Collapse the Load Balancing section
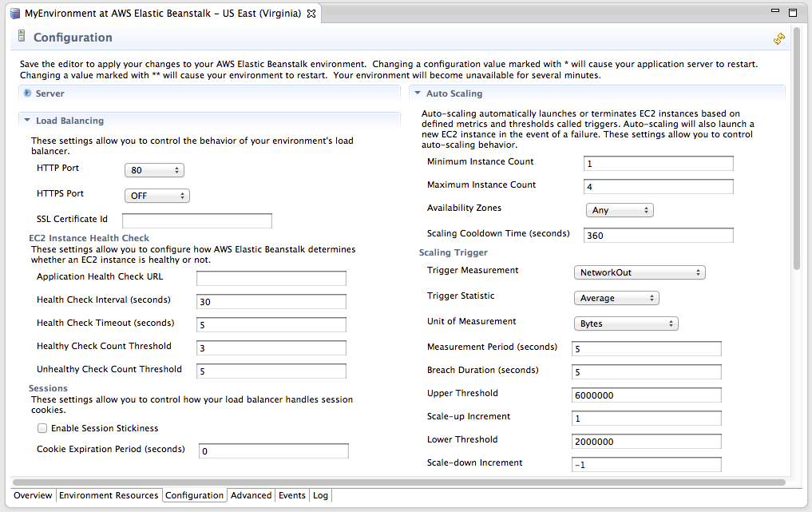812x512 pixels. pyautogui.click(x=27, y=121)
